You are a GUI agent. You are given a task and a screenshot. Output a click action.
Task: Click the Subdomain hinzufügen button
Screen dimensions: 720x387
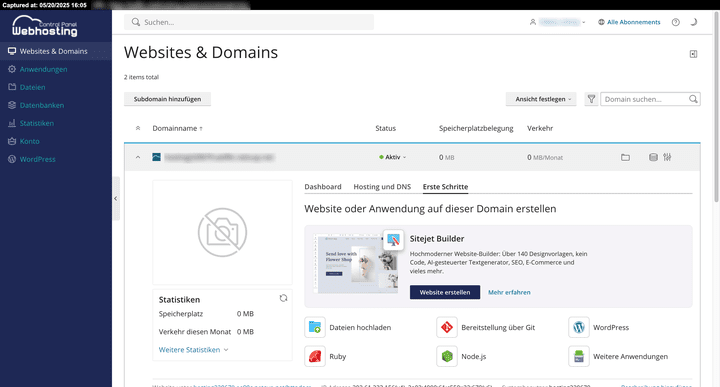[168, 99]
